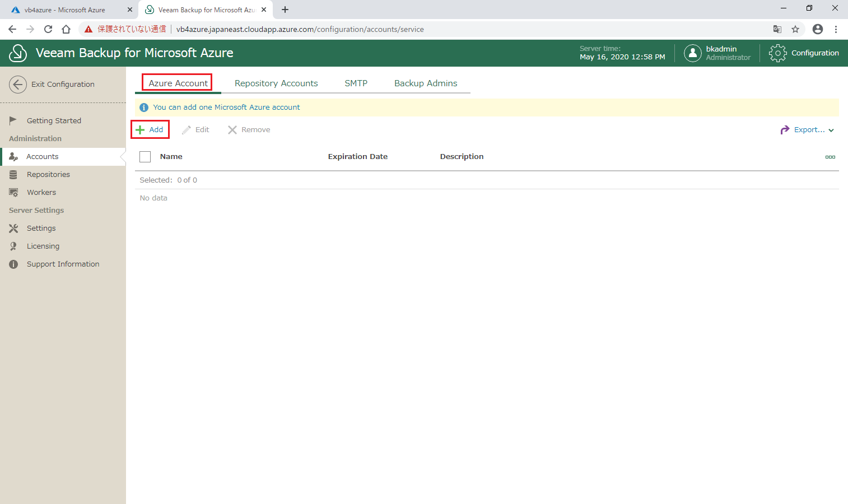This screenshot has height=504, width=848.
Task: Click the Licensing ribbon icon
Action: click(13, 246)
